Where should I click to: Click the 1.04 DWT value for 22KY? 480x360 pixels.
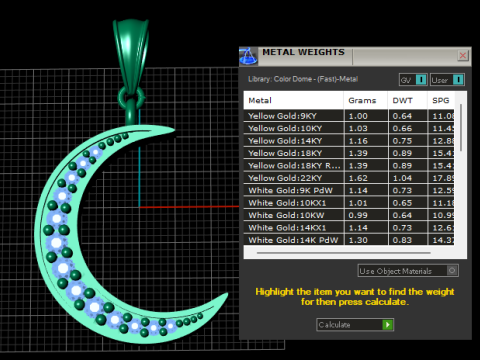point(402,178)
